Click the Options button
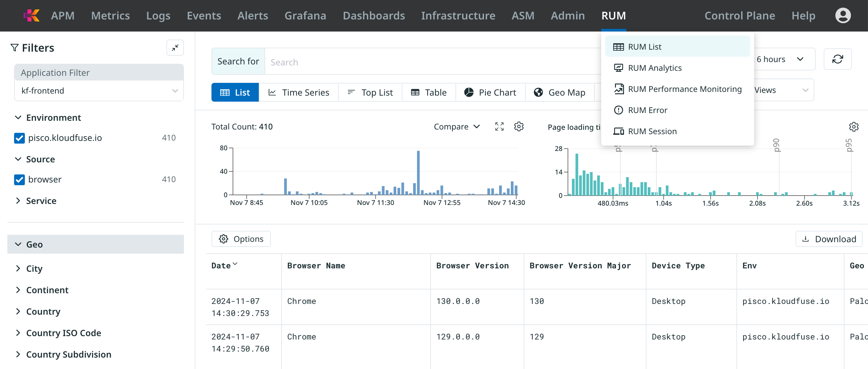 (x=241, y=239)
